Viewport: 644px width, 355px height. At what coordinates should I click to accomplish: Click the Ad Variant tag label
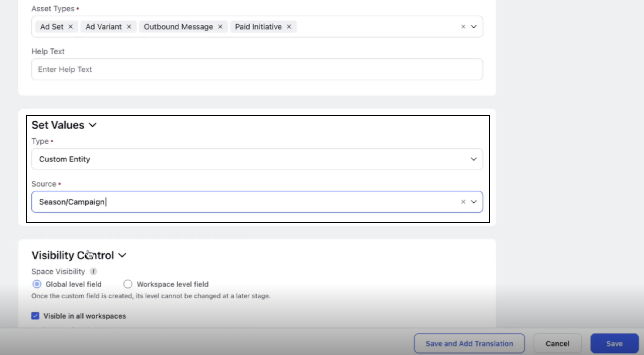(104, 27)
